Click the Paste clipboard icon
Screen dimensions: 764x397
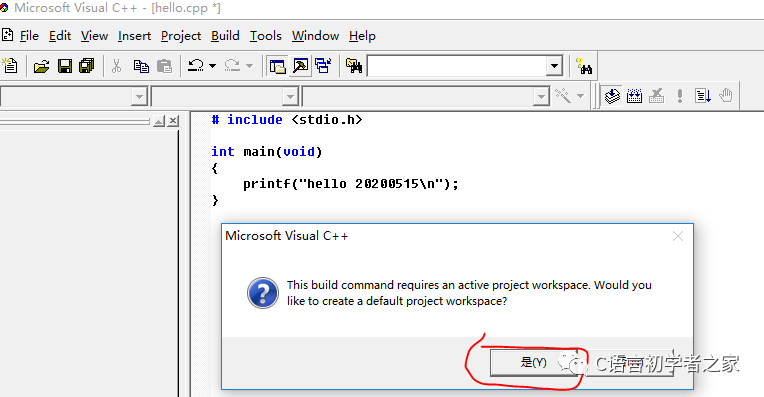(x=165, y=66)
